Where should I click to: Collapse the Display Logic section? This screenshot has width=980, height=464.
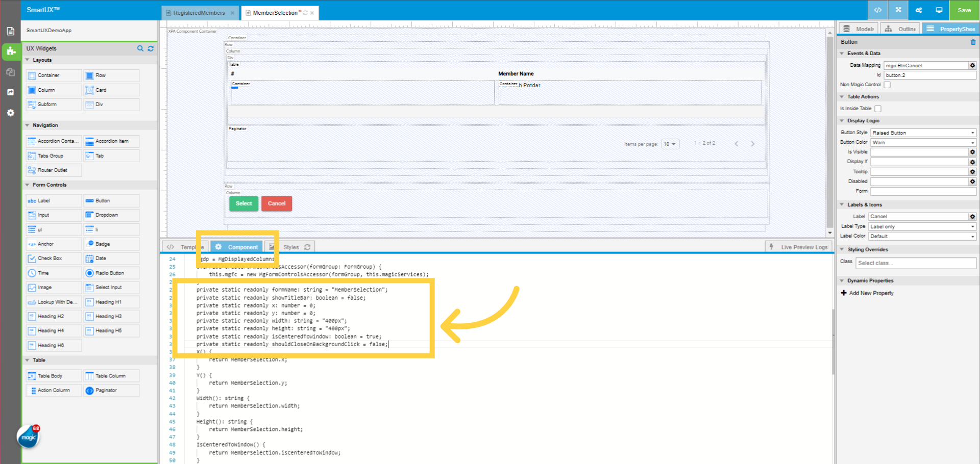(x=842, y=120)
